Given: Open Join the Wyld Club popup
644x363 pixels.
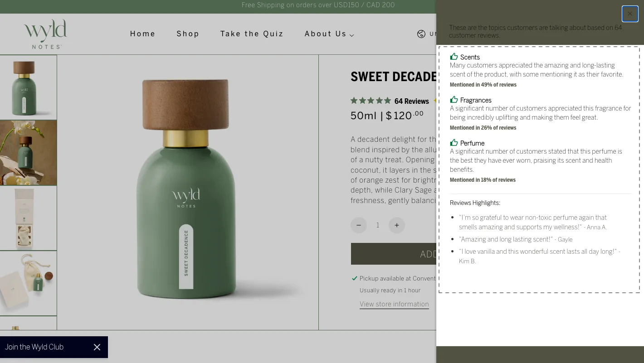Looking at the screenshot, I should pyautogui.click(x=34, y=347).
